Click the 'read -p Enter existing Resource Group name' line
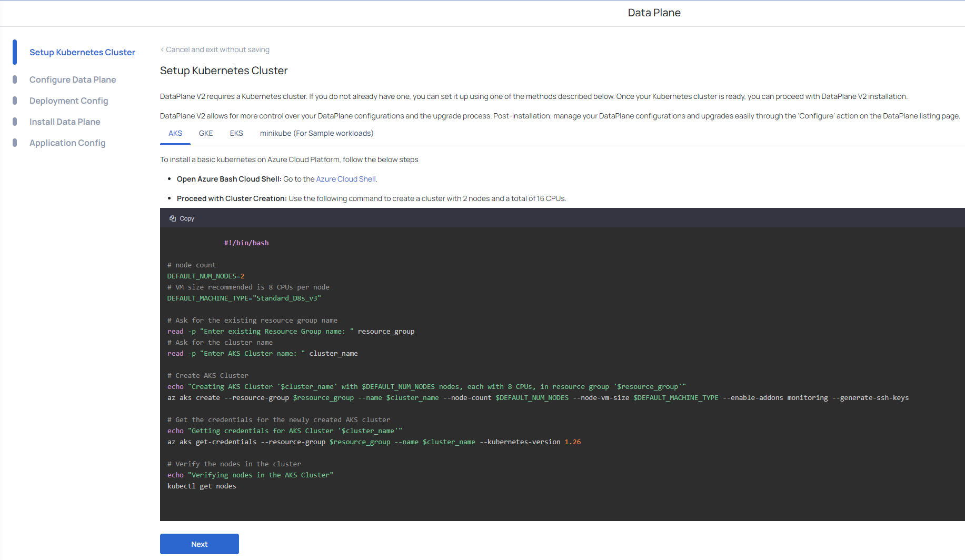Image resolution: width=965 pixels, height=560 pixels. [x=291, y=331]
